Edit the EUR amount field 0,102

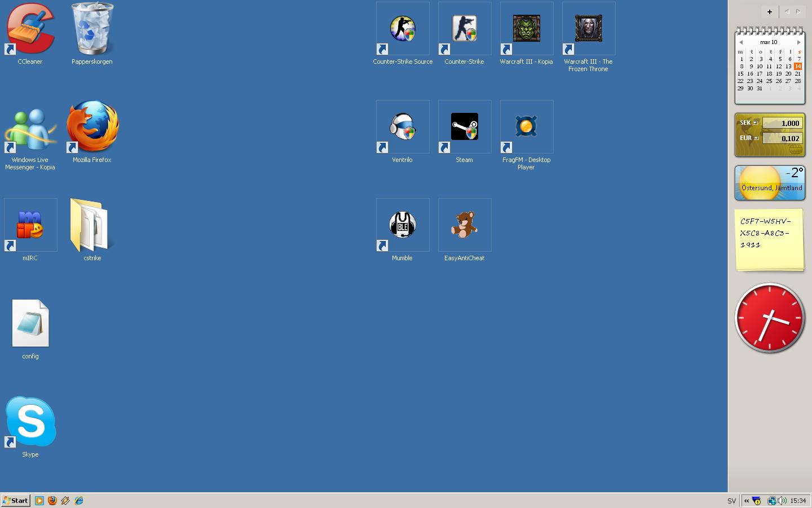[x=782, y=138]
